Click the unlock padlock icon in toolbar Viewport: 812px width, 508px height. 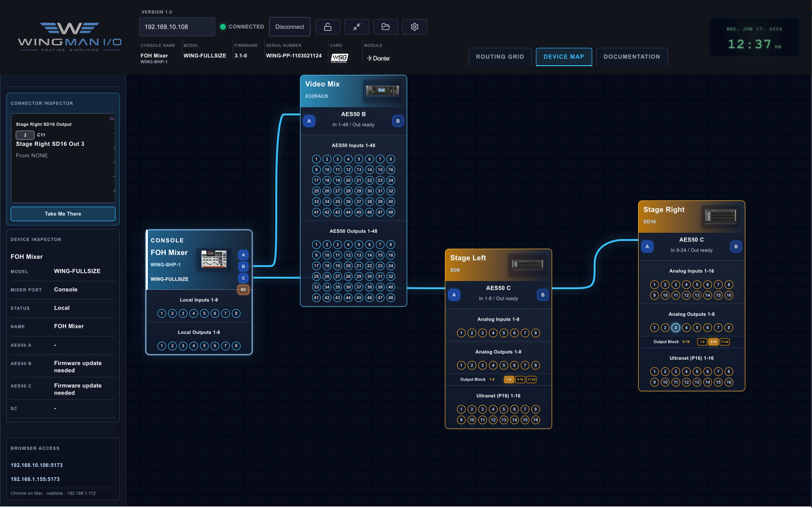tap(328, 27)
